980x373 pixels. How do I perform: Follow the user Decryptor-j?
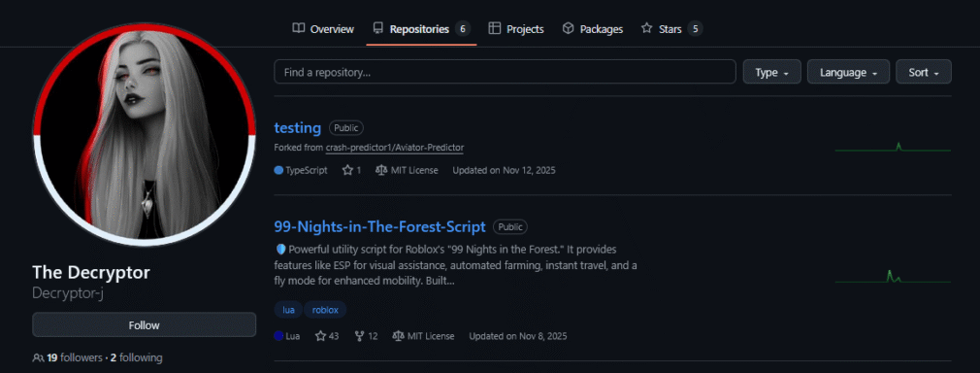coord(145,324)
